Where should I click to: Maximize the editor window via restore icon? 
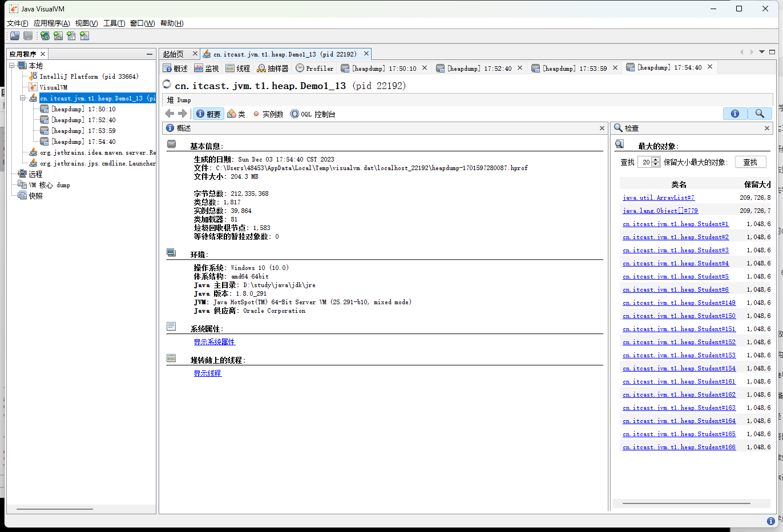[x=772, y=52]
